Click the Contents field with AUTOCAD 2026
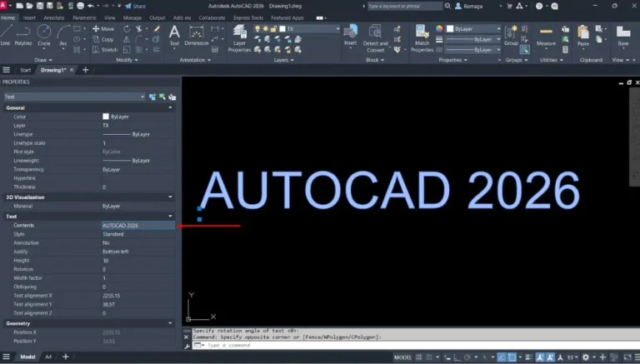This screenshot has width=640, height=364. click(x=138, y=225)
